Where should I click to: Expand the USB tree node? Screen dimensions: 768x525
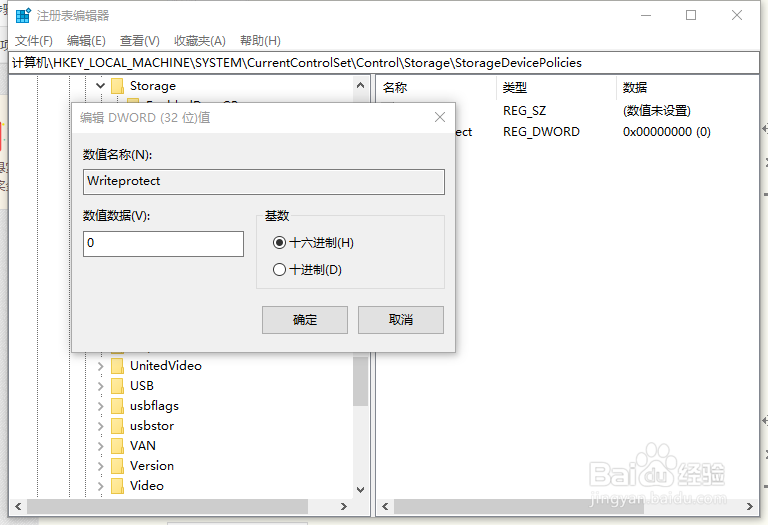(100, 386)
